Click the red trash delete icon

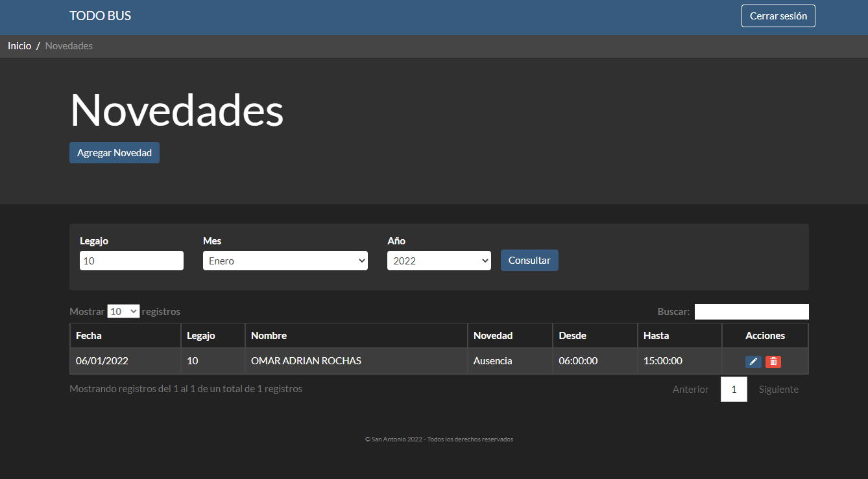[773, 362]
